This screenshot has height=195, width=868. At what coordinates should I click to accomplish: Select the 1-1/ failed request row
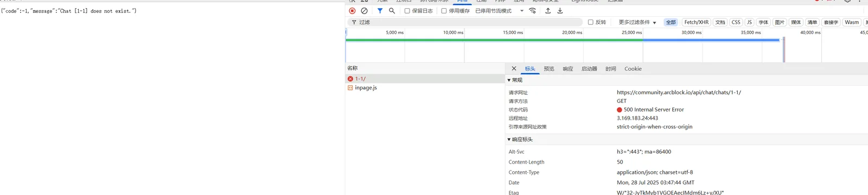pos(425,79)
